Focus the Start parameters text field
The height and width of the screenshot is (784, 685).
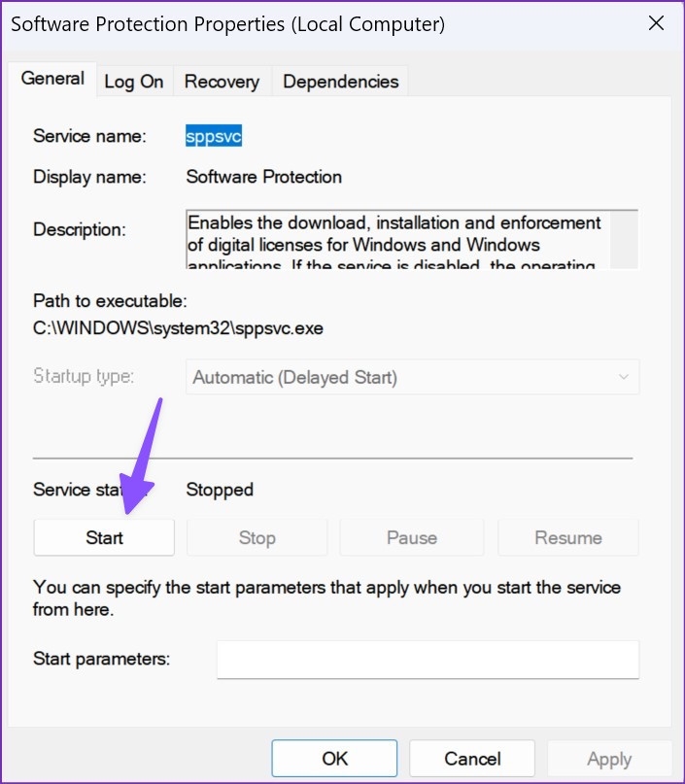coord(428,659)
